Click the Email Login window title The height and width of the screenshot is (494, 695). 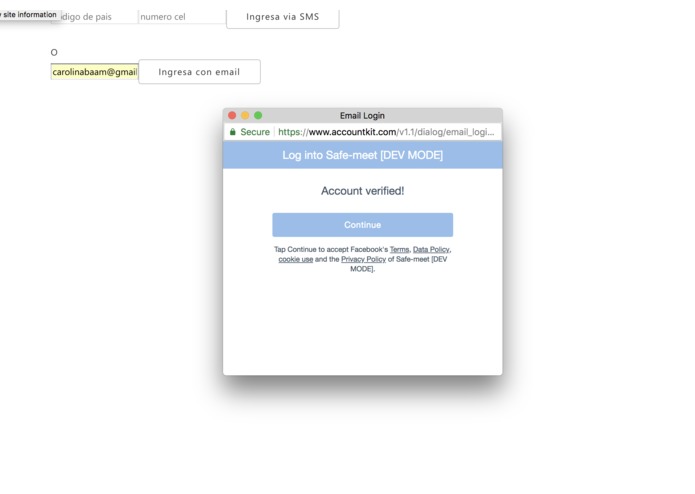point(362,116)
